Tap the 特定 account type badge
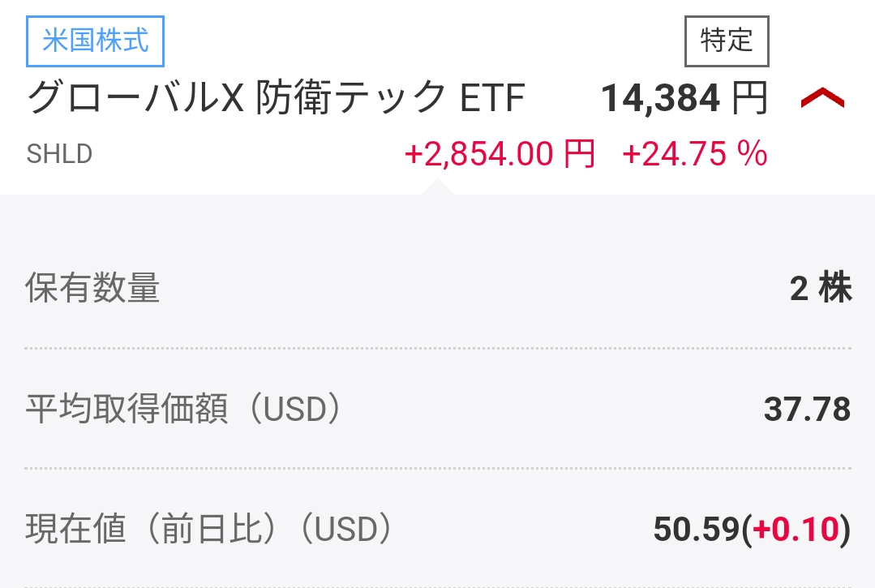The height and width of the screenshot is (588, 875). click(727, 41)
